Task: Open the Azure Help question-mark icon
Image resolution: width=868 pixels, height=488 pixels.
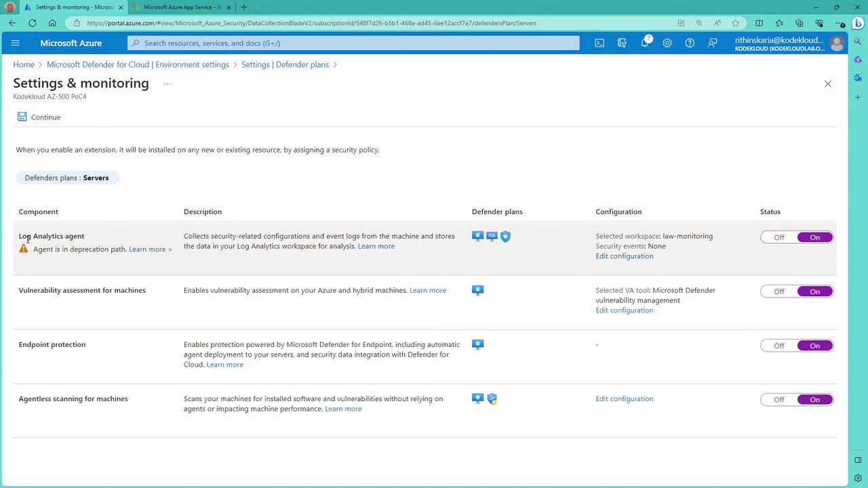Action: 690,43
